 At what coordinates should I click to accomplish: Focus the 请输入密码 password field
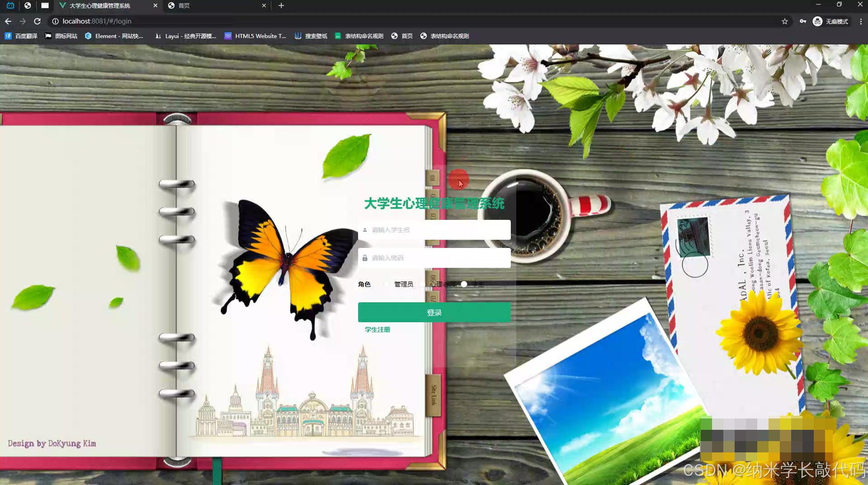(x=434, y=258)
